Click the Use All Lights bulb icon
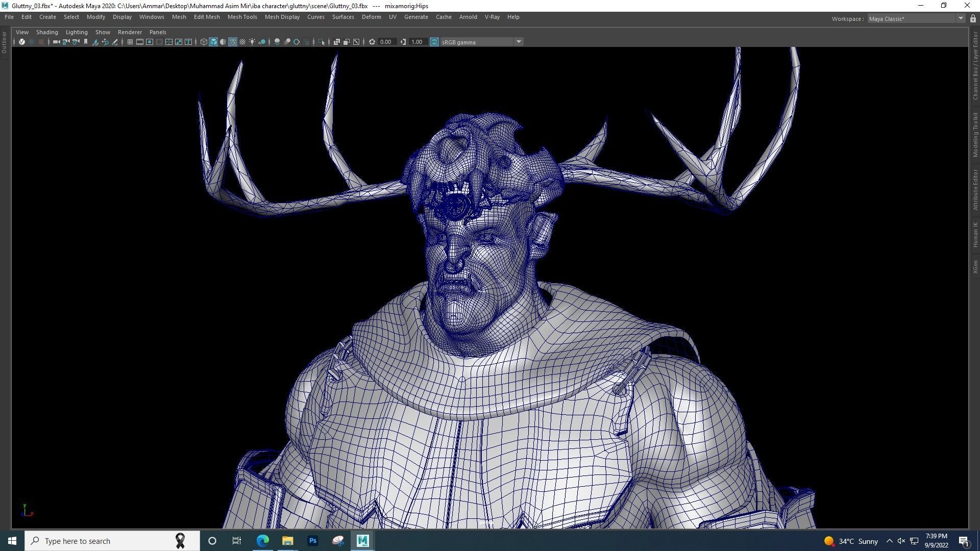The image size is (980, 551). [x=252, y=42]
